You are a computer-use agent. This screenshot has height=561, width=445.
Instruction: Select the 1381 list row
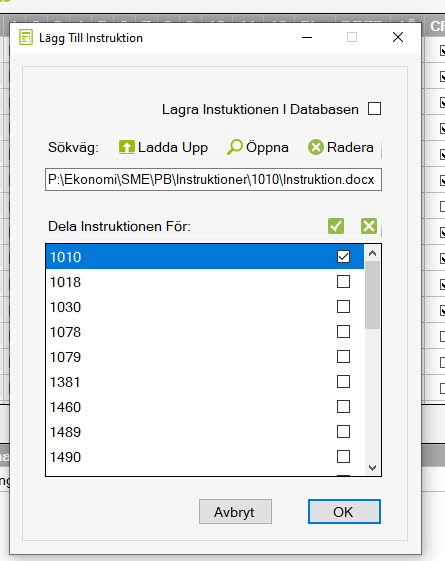[205, 382]
